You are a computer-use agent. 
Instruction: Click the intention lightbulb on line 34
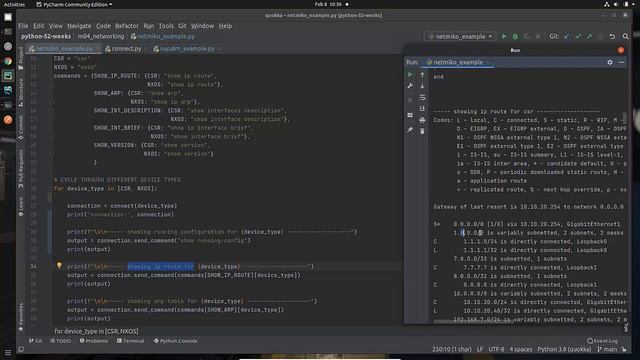tap(59, 266)
